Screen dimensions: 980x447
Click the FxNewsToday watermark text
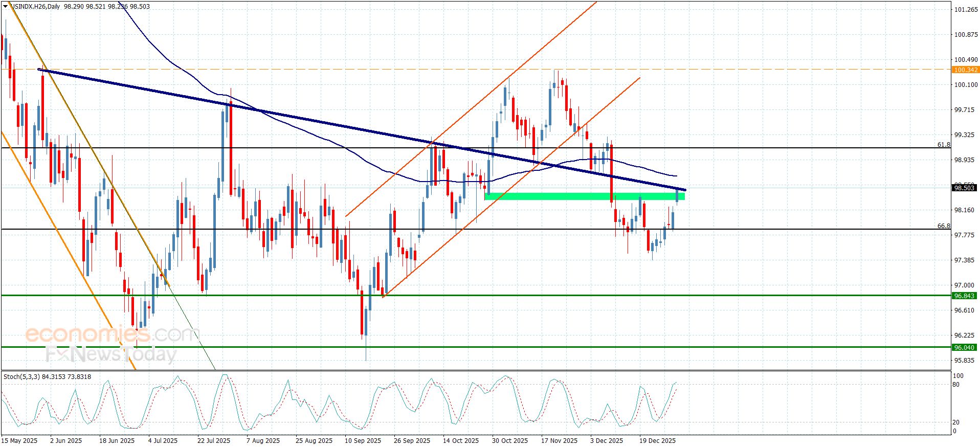111,354
